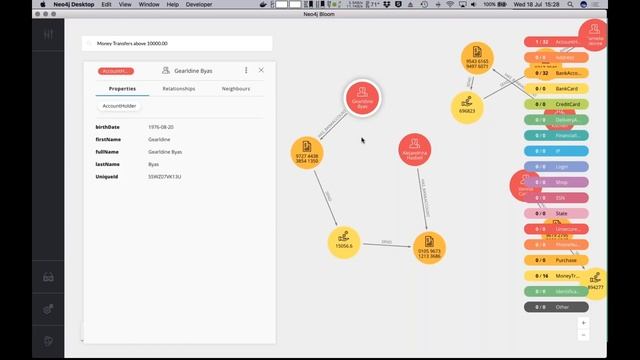Viewport: 640px width, 360px height.
Task: Select the money transfer node 894277
Action: tap(596, 284)
